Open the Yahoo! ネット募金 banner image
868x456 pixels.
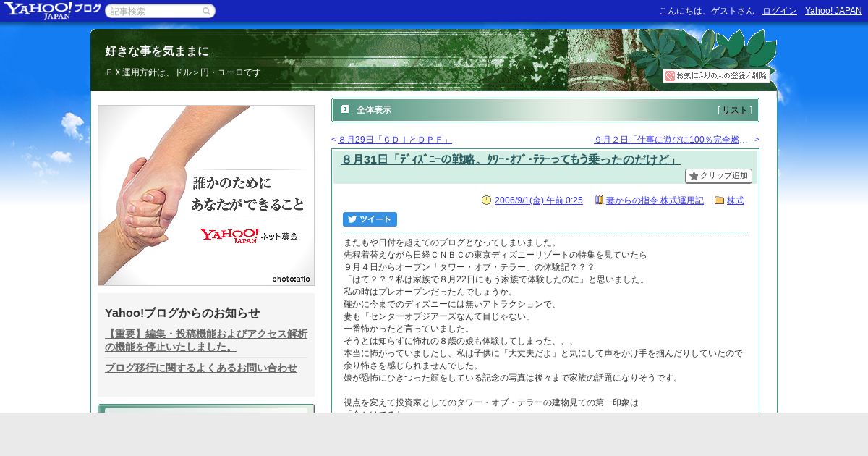(x=206, y=195)
